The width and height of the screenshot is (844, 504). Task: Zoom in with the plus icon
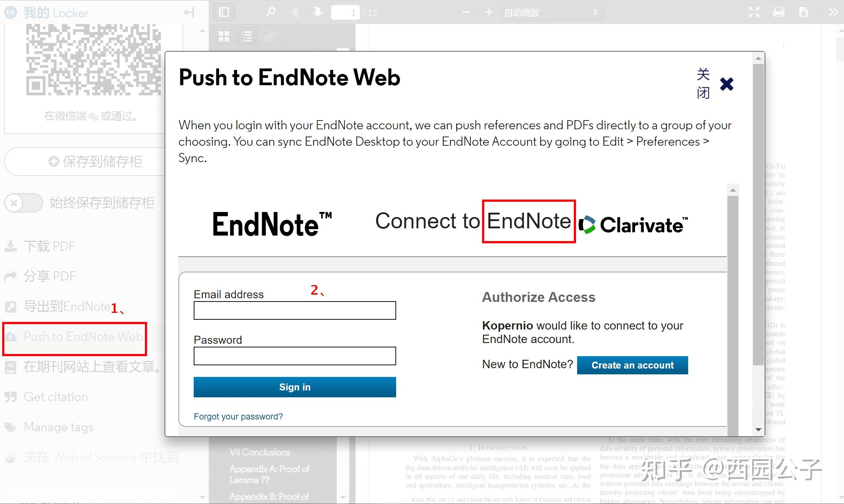pyautogui.click(x=489, y=12)
